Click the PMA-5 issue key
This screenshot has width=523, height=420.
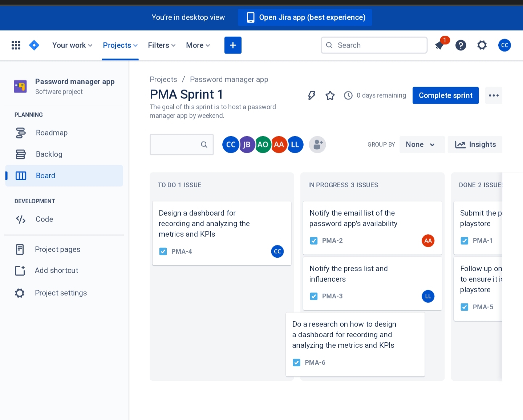(x=483, y=307)
